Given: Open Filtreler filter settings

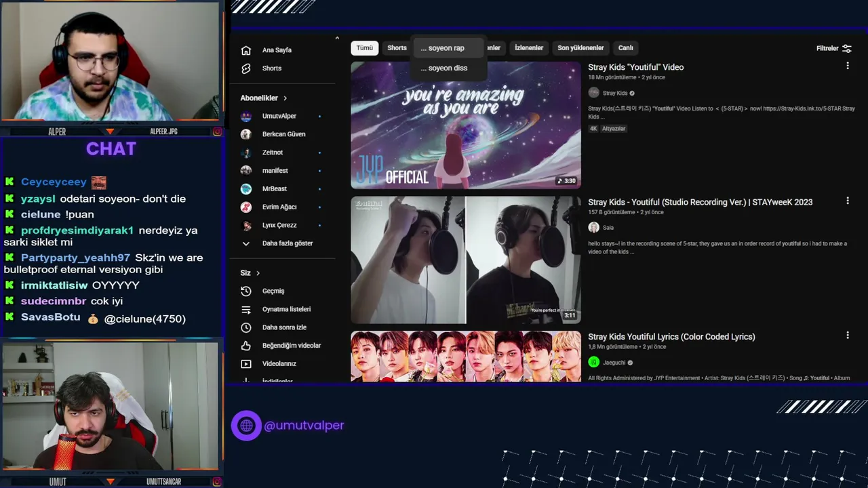Looking at the screenshot, I should pyautogui.click(x=833, y=48).
